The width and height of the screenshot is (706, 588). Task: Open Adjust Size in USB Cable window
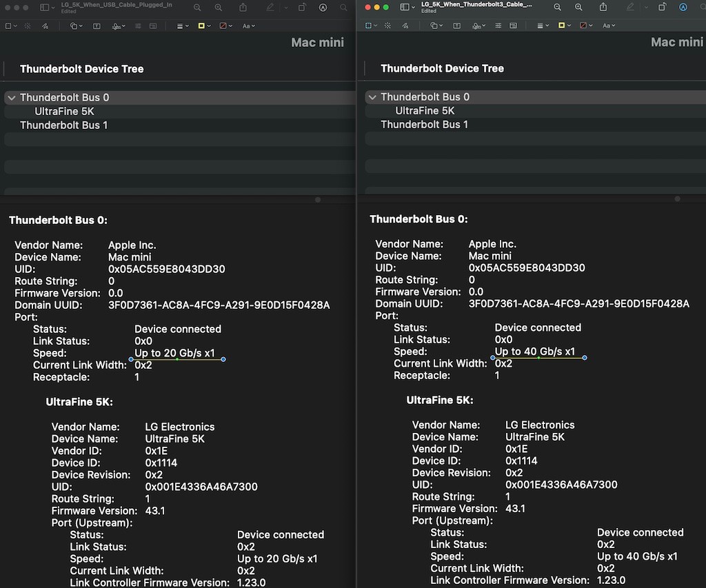153,26
